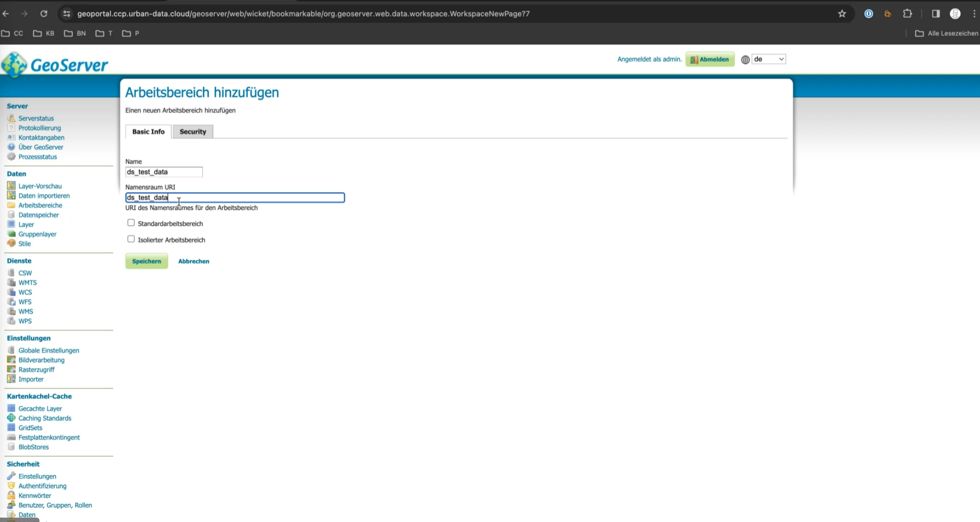The height and width of the screenshot is (522, 980).
Task: Click the Caching Standards globe icon
Action: coord(11,418)
